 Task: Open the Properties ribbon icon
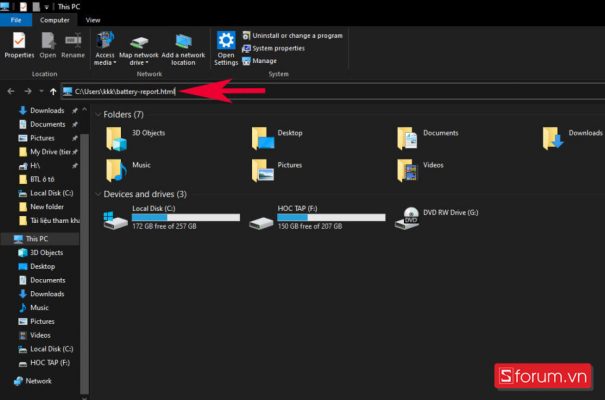tap(19, 43)
